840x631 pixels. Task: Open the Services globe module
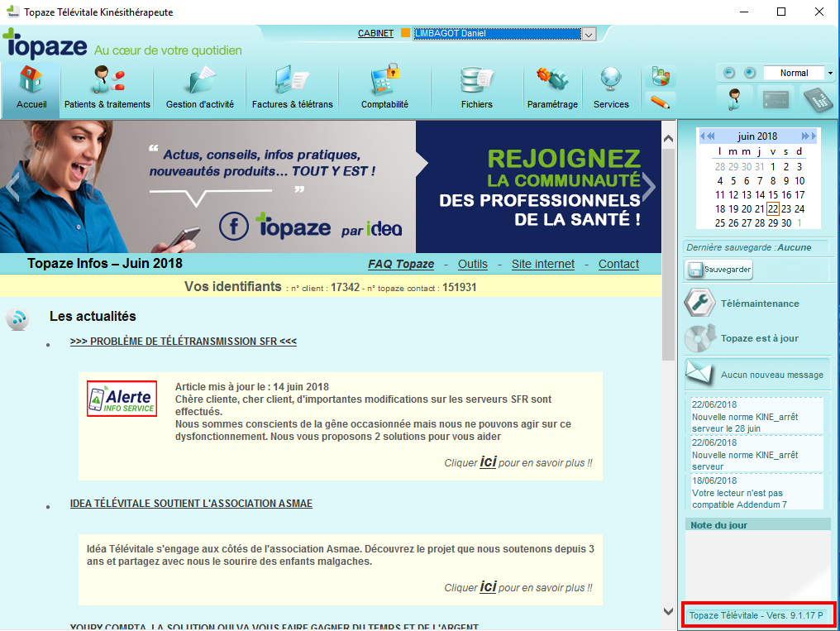pyautogui.click(x=611, y=88)
